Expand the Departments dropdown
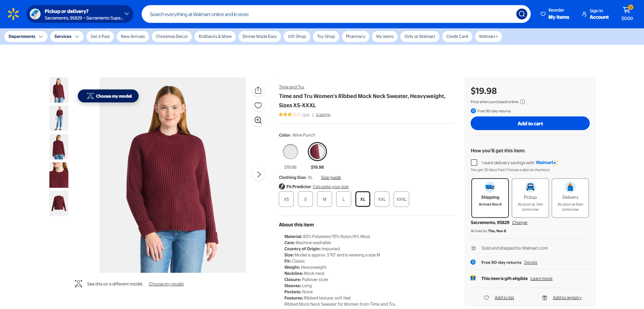Viewport: 644px width, 309px height. pos(26,37)
